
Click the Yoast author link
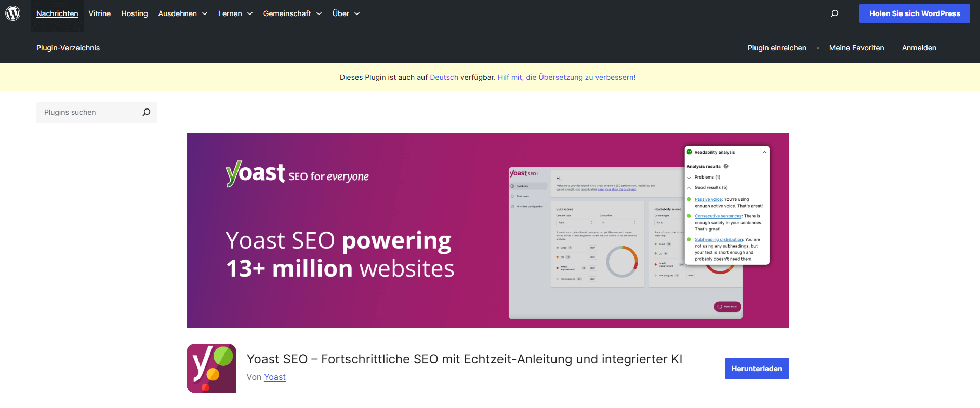[274, 377]
